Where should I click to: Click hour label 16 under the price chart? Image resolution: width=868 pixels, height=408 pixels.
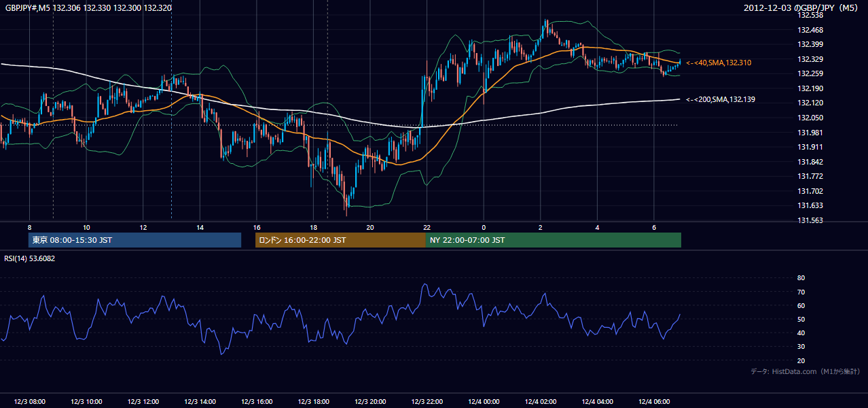pyautogui.click(x=257, y=227)
